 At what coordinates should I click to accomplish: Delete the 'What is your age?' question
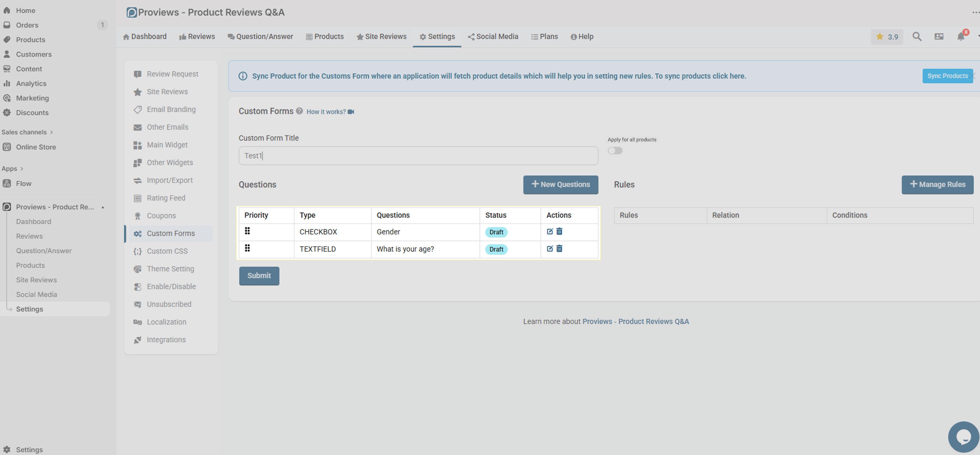pyautogui.click(x=559, y=249)
